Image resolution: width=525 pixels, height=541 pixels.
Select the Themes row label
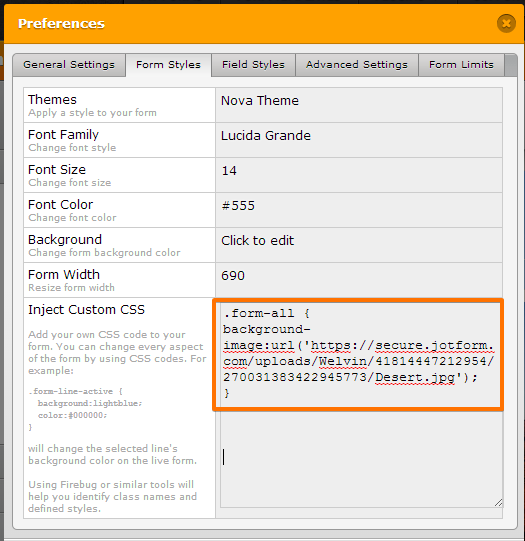52,100
